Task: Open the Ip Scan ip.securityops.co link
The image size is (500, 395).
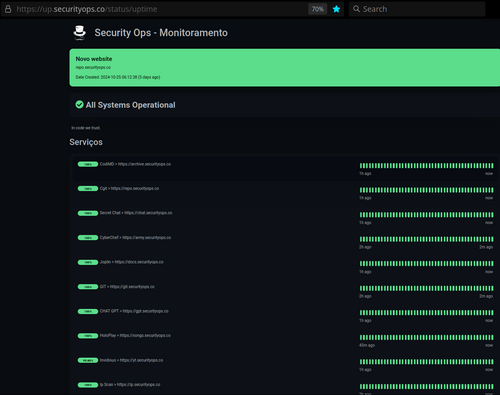Action: 130,384
